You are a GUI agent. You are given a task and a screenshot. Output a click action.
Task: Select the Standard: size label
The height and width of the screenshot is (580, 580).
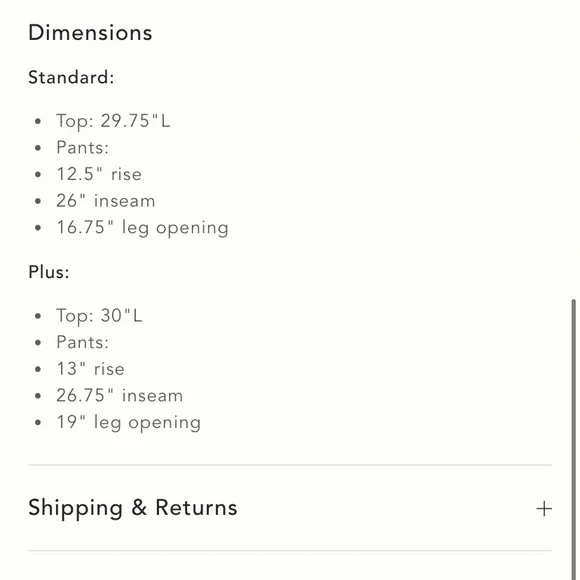71,77
